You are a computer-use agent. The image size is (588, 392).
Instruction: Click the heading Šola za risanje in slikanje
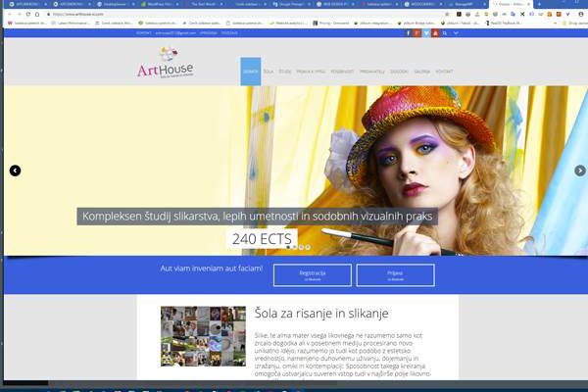point(321,314)
